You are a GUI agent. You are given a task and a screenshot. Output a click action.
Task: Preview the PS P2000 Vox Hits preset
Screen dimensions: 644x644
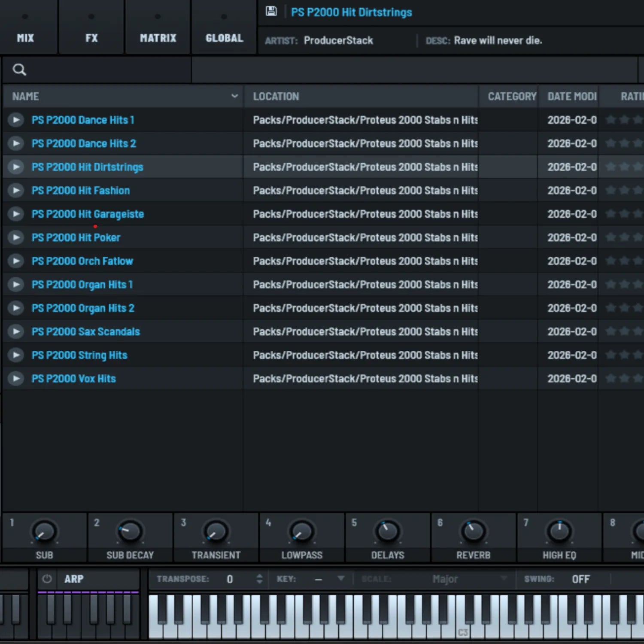(x=16, y=379)
